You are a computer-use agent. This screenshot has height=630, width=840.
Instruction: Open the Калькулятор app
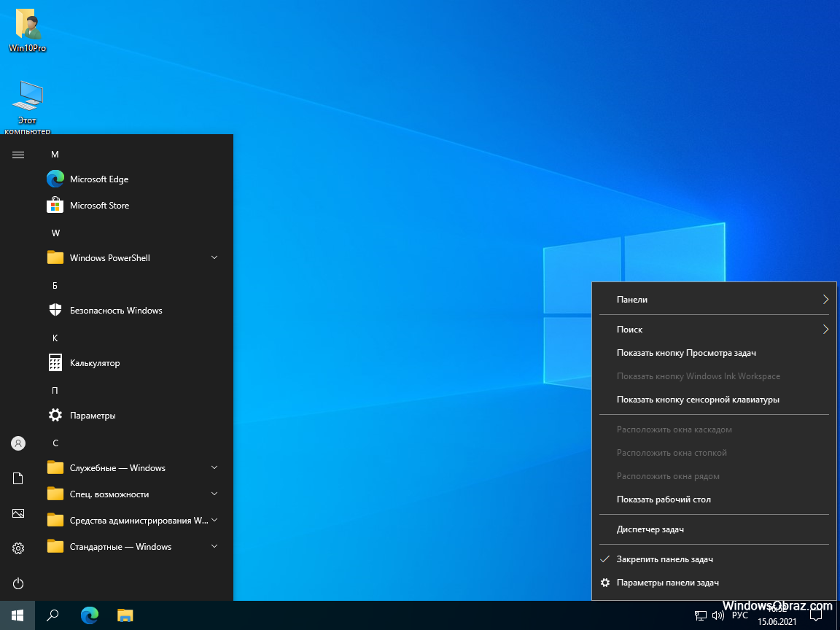tap(94, 363)
